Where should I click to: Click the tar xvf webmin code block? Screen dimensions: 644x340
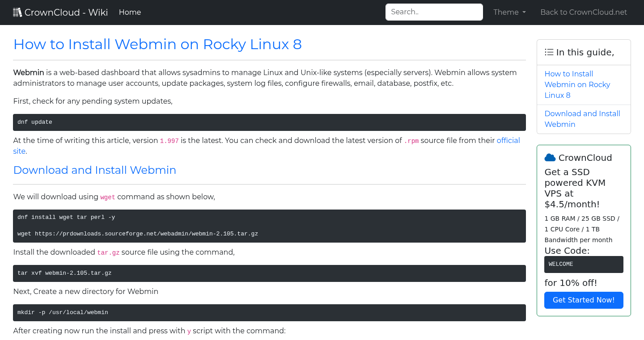(x=268, y=273)
